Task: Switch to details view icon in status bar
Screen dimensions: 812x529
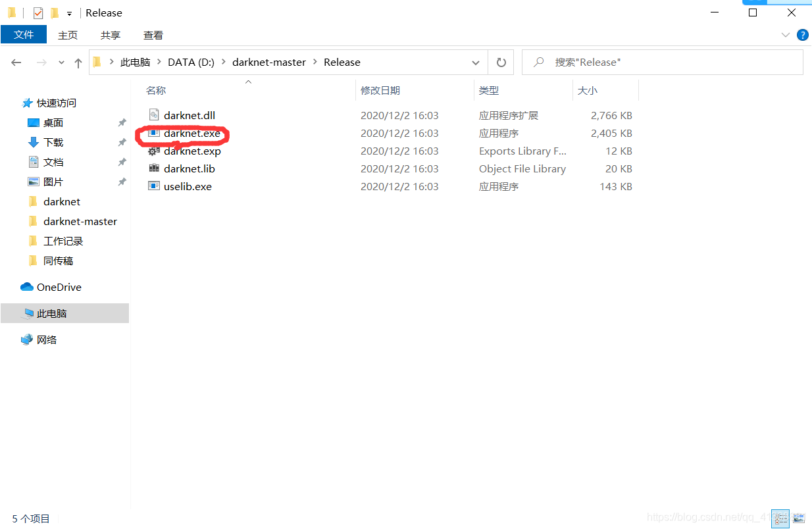Action: pos(780,518)
